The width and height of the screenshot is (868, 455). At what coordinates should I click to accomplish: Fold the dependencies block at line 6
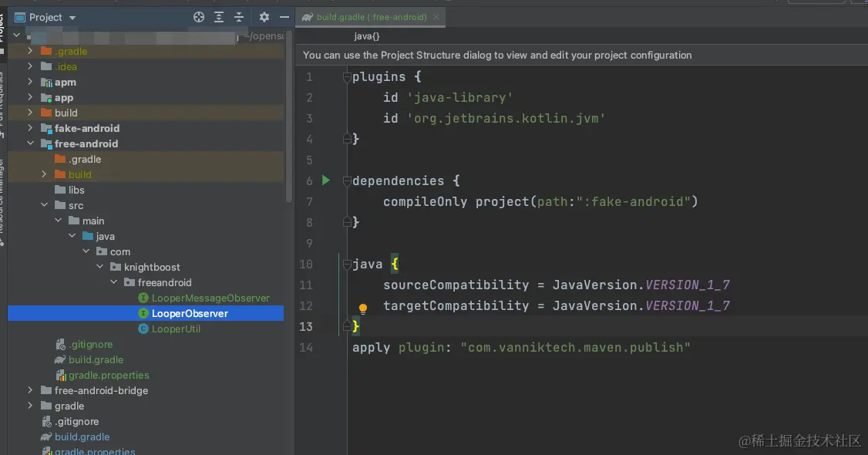point(347,180)
